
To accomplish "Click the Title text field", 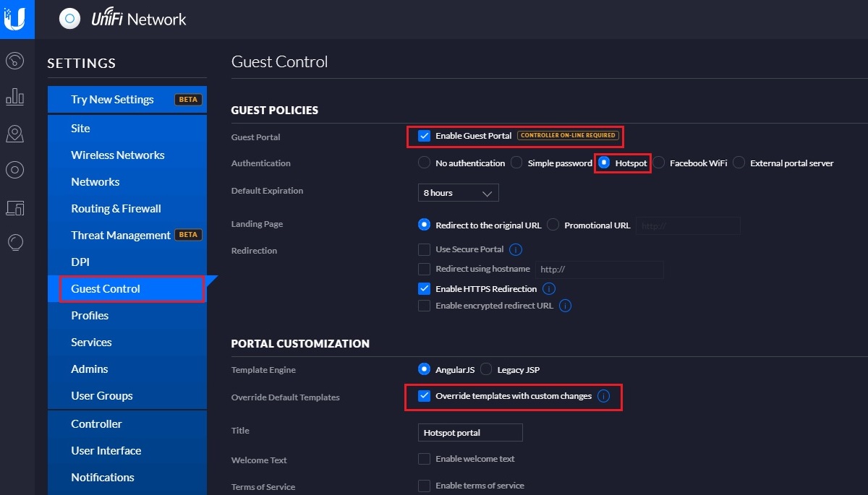I will point(470,432).
